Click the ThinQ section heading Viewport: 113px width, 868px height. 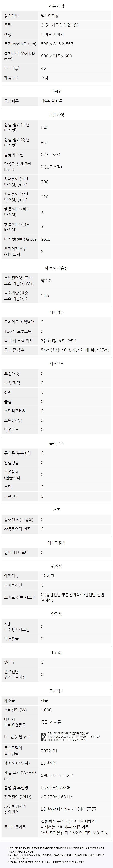[x=56, y=653]
